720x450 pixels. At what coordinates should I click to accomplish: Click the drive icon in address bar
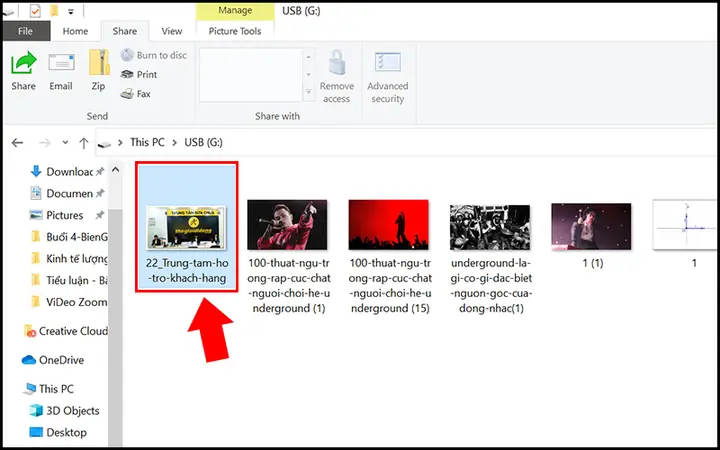(105, 144)
